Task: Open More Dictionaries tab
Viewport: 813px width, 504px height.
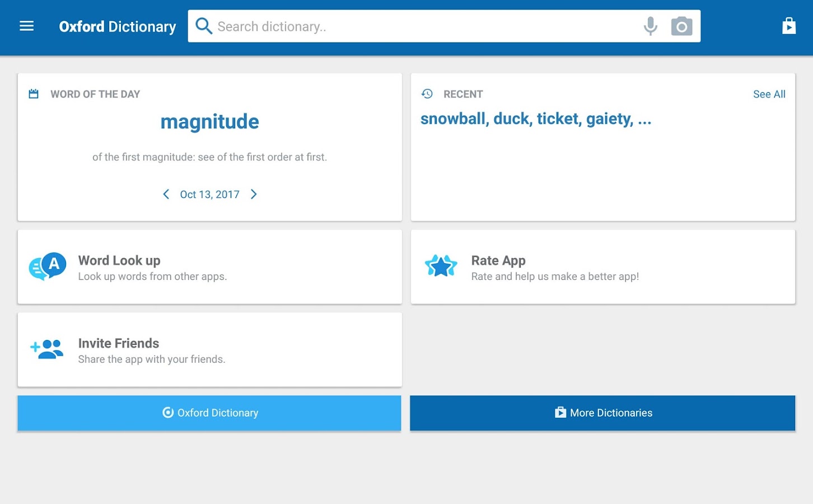Action: 602,413
